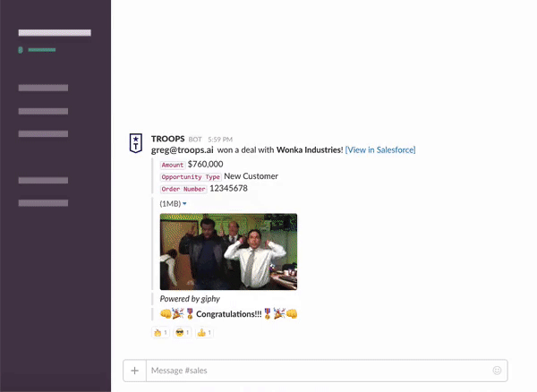
Task: Click the sunglasses face reaction
Action: point(183,332)
